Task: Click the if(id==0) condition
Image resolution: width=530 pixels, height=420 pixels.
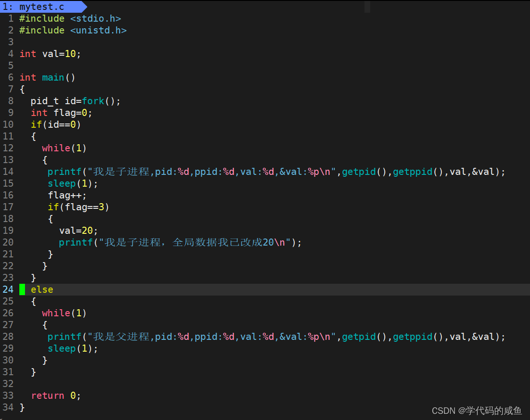Action: pyautogui.click(x=56, y=125)
